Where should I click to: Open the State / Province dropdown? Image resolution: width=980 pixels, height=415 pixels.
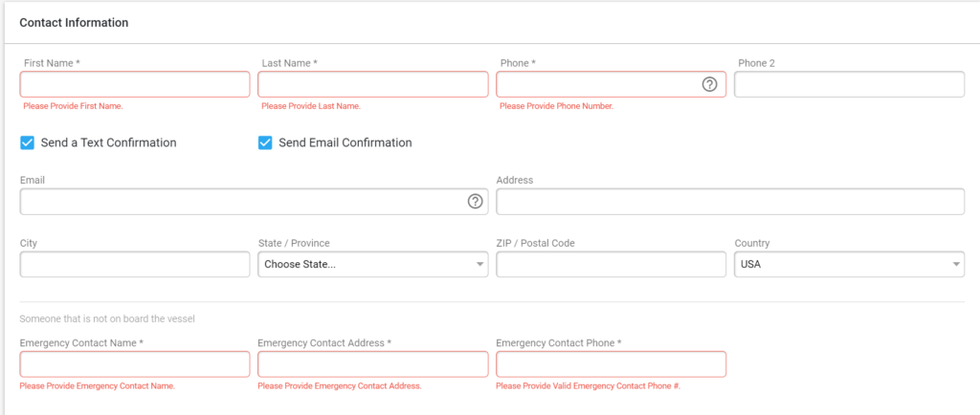point(373,264)
